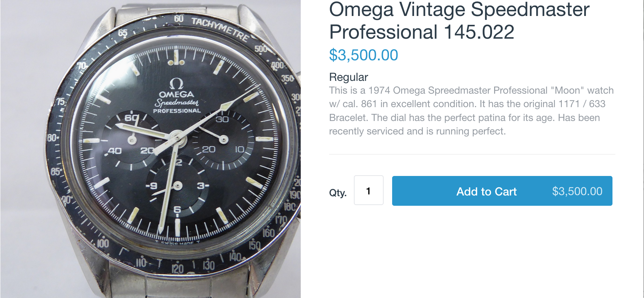Click the blue $3,500.00 price under the title
This screenshot has width=644, height=298.
[363, 55]
